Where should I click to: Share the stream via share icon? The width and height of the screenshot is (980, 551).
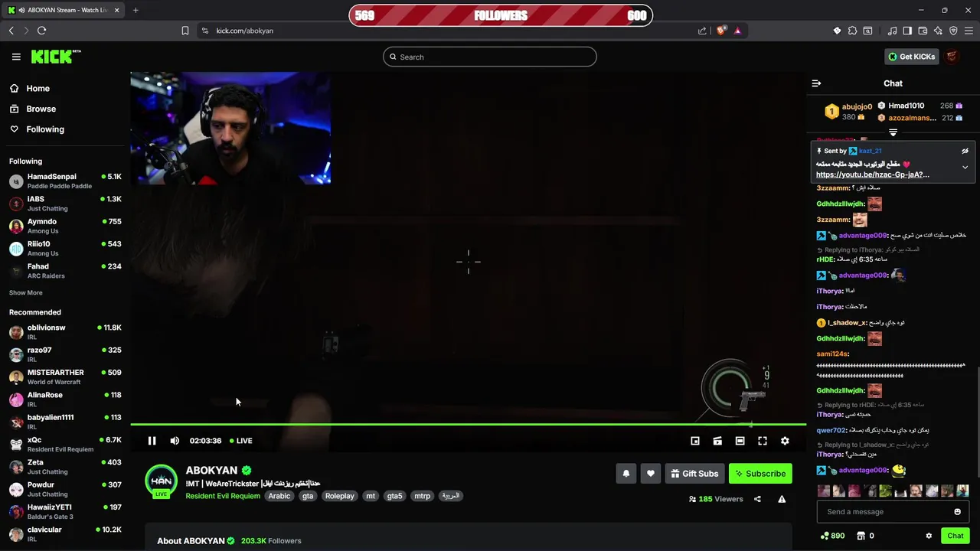click(757, 499)
